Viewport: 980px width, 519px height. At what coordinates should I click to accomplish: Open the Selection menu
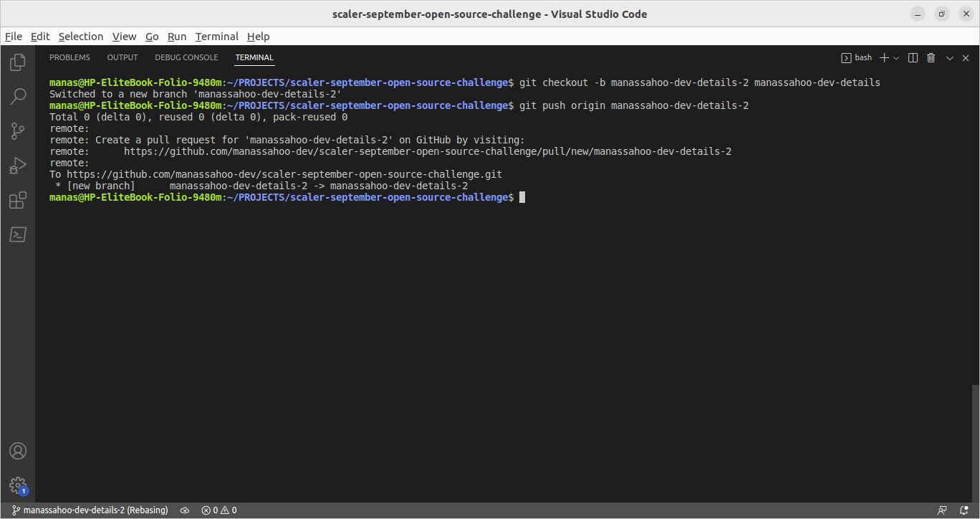[81, 37]
